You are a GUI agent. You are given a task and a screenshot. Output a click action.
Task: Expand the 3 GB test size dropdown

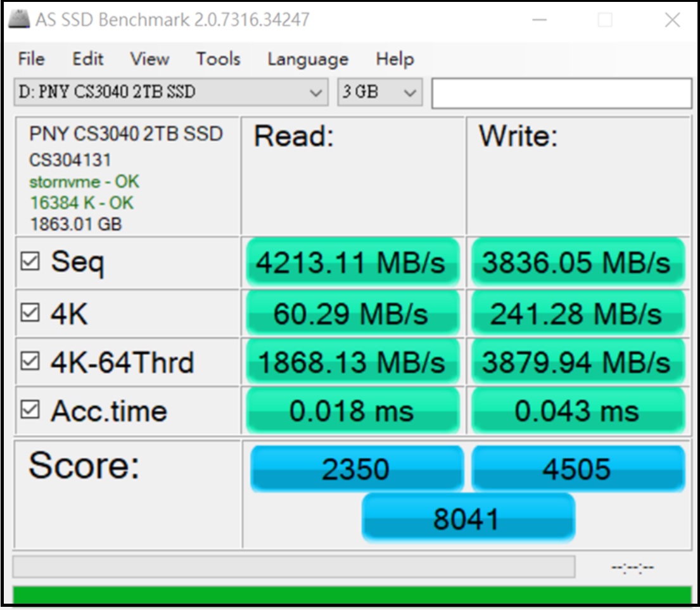click(380, 92)
